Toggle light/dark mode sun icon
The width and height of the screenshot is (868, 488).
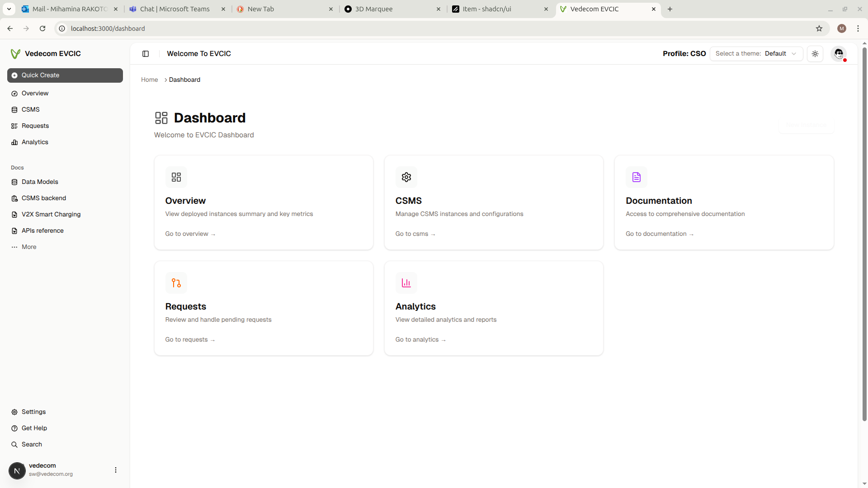coord(815,54)
